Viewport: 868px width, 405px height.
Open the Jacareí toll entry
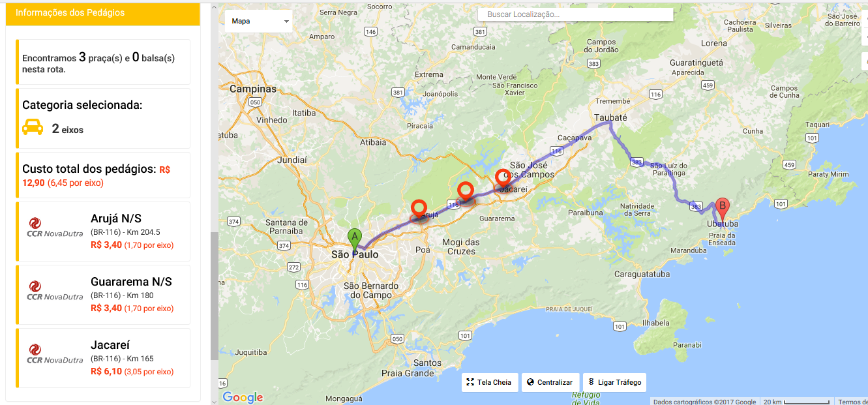(x=103, y=358)
